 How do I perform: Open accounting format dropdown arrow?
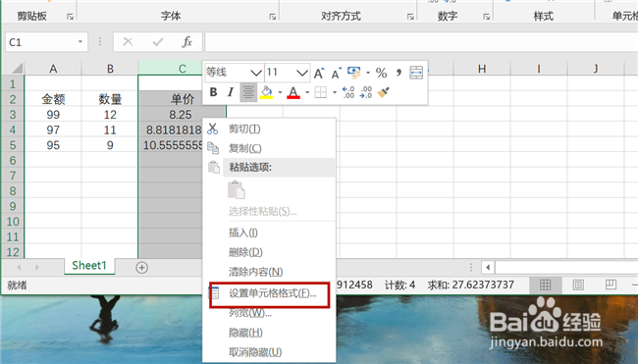368,74
